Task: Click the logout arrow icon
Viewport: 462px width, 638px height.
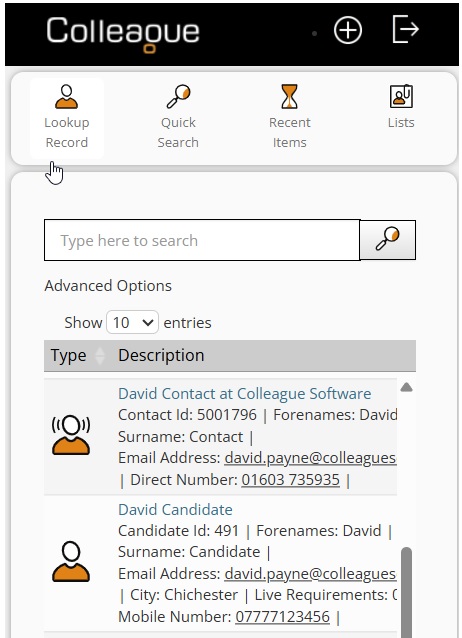Action: [405, 29]
